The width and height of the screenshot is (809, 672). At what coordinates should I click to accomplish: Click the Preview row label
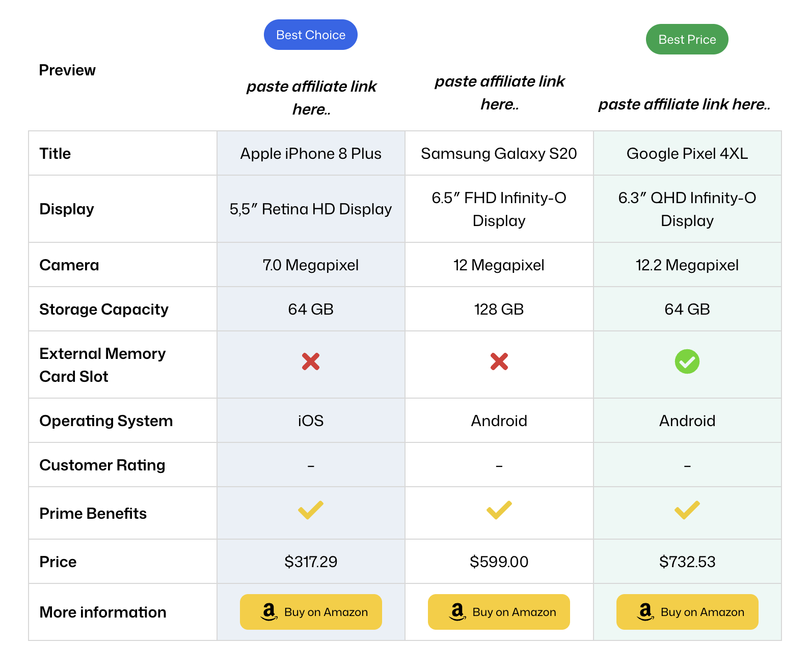click(67, 70)
